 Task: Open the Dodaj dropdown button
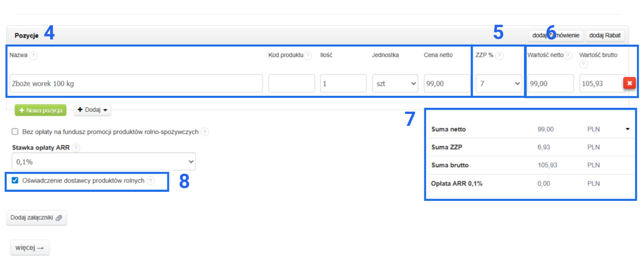click(x=93, y=110)
